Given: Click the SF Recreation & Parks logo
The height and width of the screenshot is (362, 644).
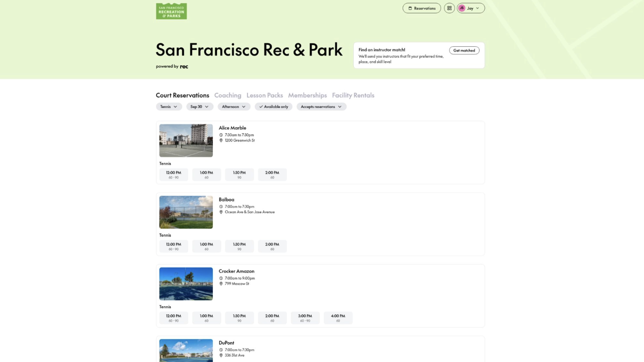Looking at the screenshot, I should (171, 11).
